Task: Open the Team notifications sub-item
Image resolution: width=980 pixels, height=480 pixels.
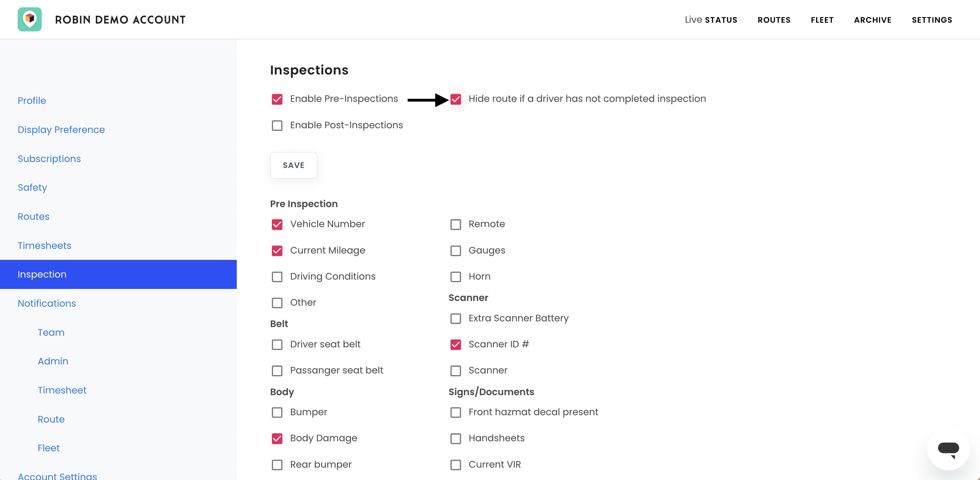Action: click(51, 332)
